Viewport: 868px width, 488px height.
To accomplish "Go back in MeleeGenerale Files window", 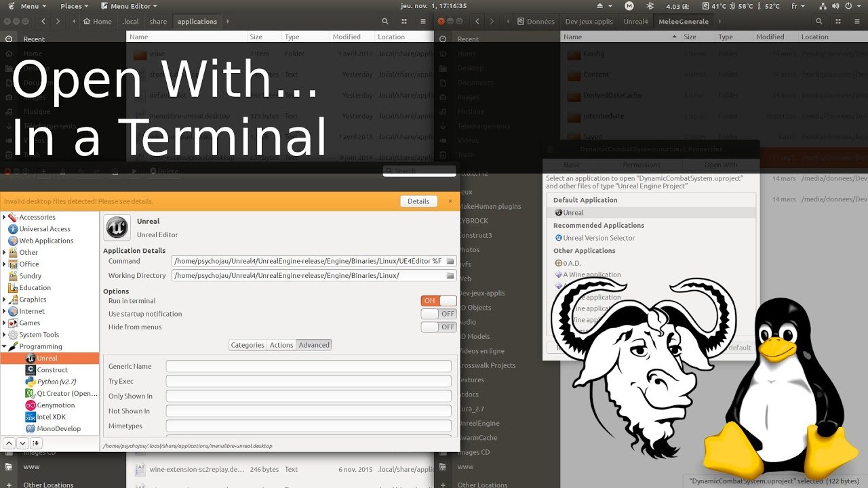I will point(477,22).
